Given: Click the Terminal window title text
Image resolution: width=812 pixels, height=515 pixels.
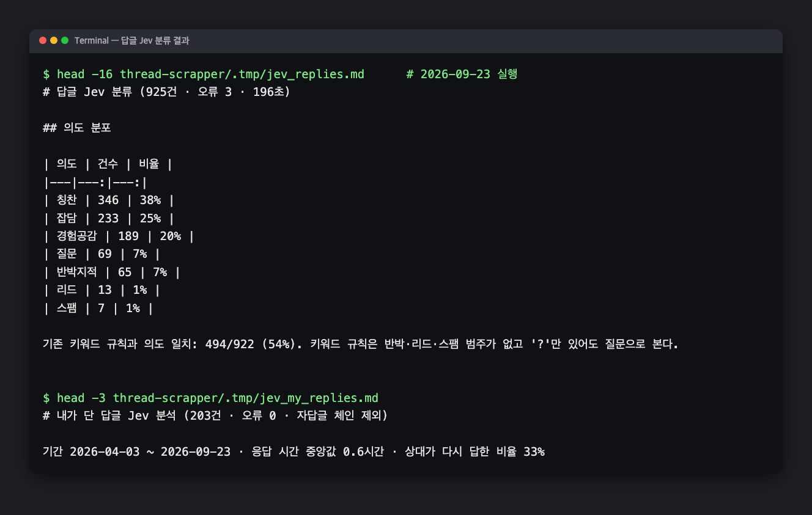Looking at the screenshot, I should 131,40.
